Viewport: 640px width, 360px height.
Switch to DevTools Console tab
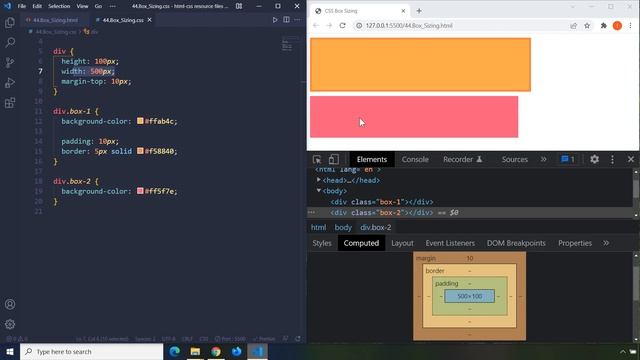(415, 159)
